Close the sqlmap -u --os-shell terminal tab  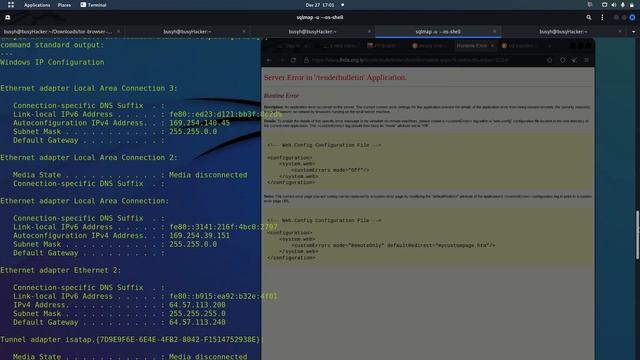(494, 31)
